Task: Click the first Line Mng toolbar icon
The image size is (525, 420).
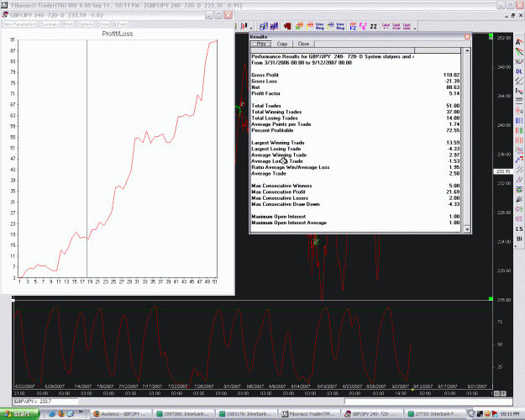Action: (x=320, y=26)
